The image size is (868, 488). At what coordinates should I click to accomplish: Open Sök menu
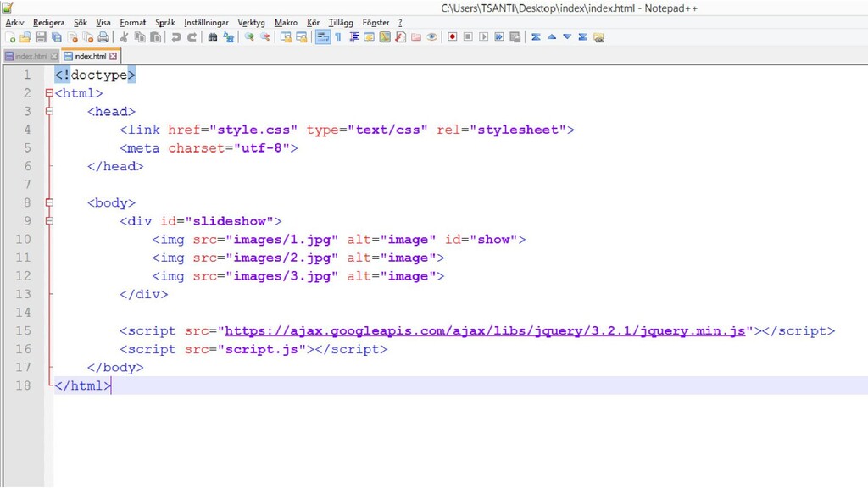click(81, 23)
